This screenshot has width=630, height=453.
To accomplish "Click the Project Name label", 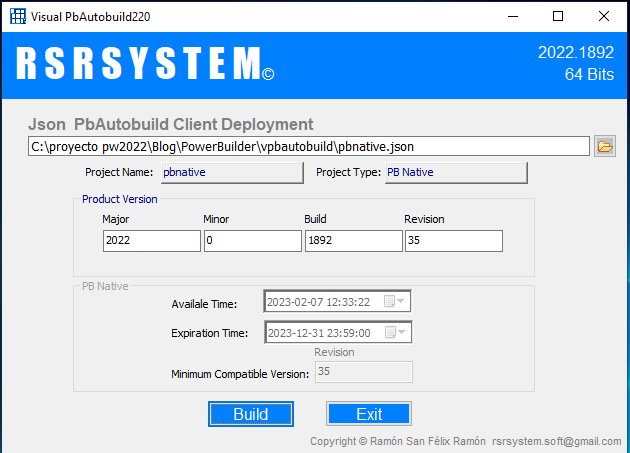I will click(x=119, y=172).
